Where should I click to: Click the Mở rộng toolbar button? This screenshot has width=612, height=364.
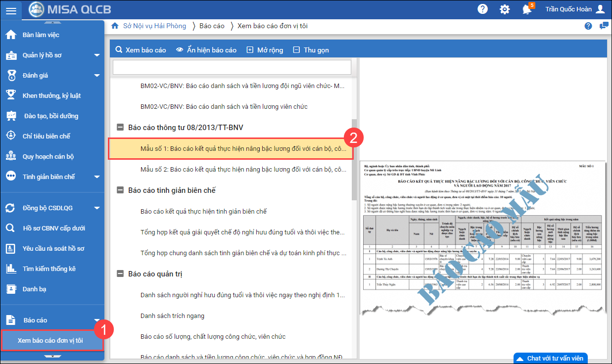pos(265,50)
